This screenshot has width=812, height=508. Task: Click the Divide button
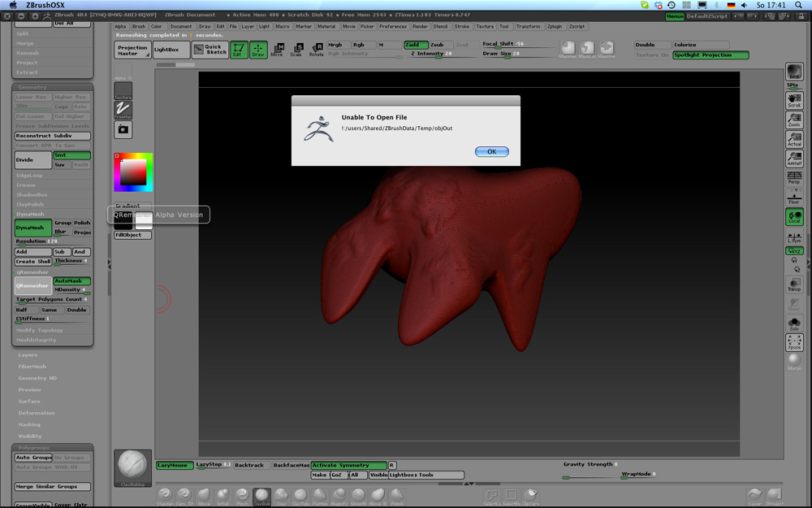33,160
